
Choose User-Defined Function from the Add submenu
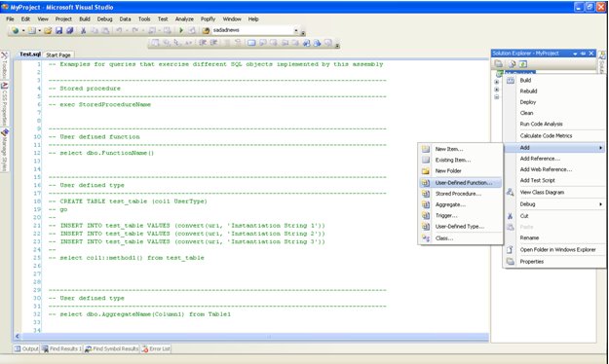pyautogui.click(x=461, y=183)
